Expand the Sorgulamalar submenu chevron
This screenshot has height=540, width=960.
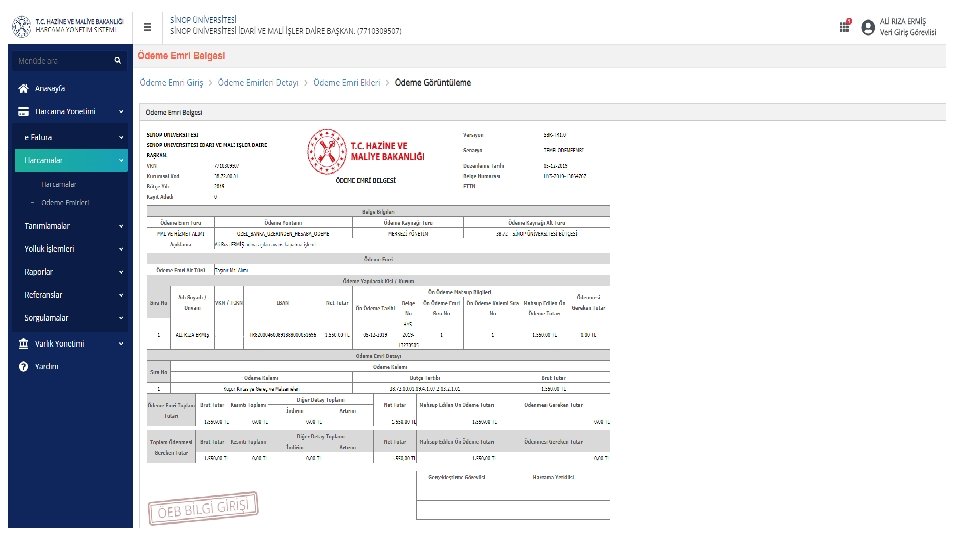click(121, 318)
